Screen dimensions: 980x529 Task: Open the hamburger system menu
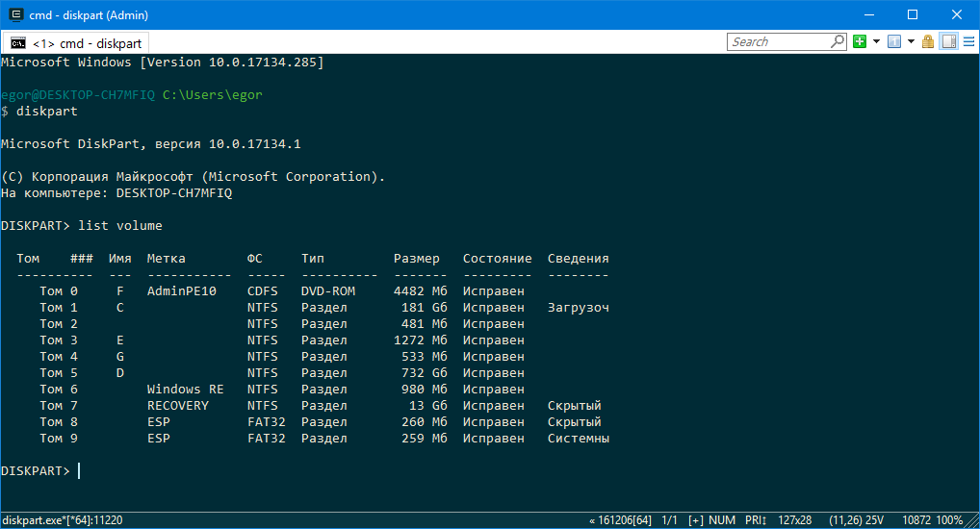tap(968, 42)
